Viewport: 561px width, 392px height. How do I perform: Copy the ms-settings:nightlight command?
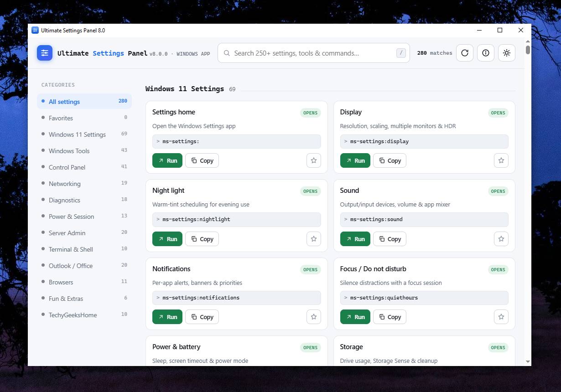click(x=202, y=239)
